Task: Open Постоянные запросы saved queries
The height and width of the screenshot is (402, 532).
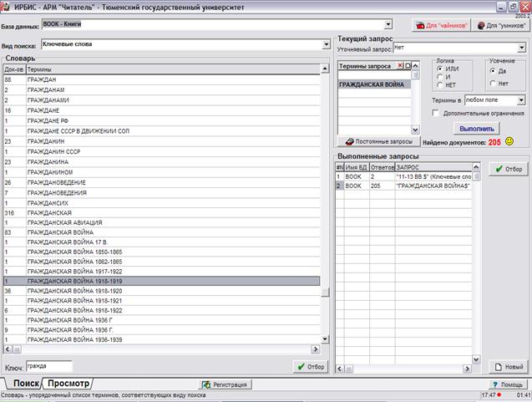Action: [x=375, y=142]
